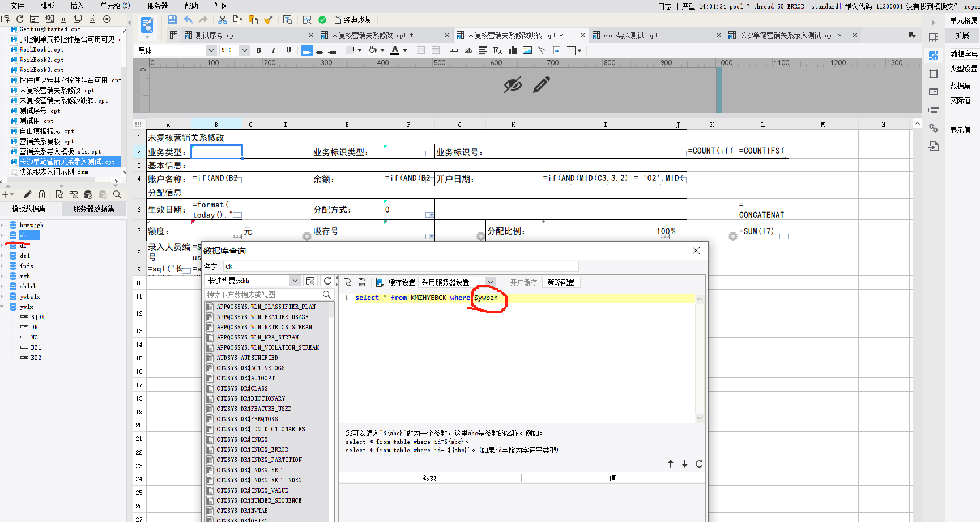Expand the fpfs dataset node
The height and width of the screenshot is (522, 980).
pyautogui.click(x=2, y=266)
